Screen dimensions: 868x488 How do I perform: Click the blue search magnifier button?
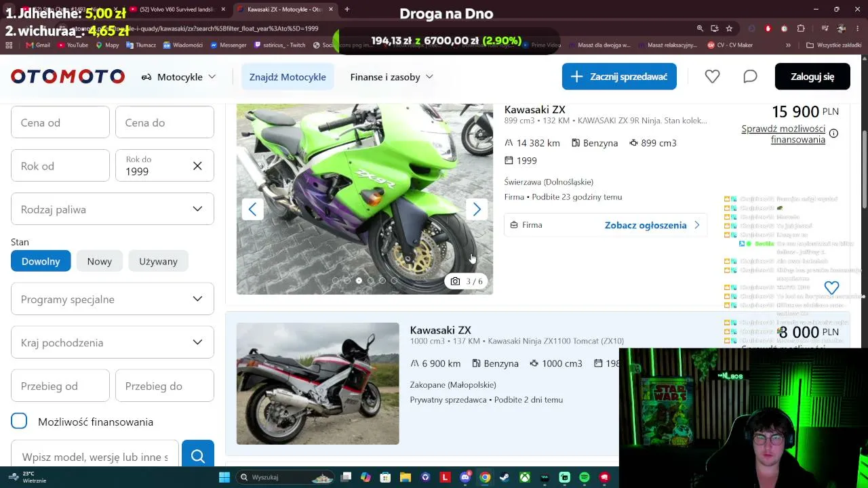[198, 456]
